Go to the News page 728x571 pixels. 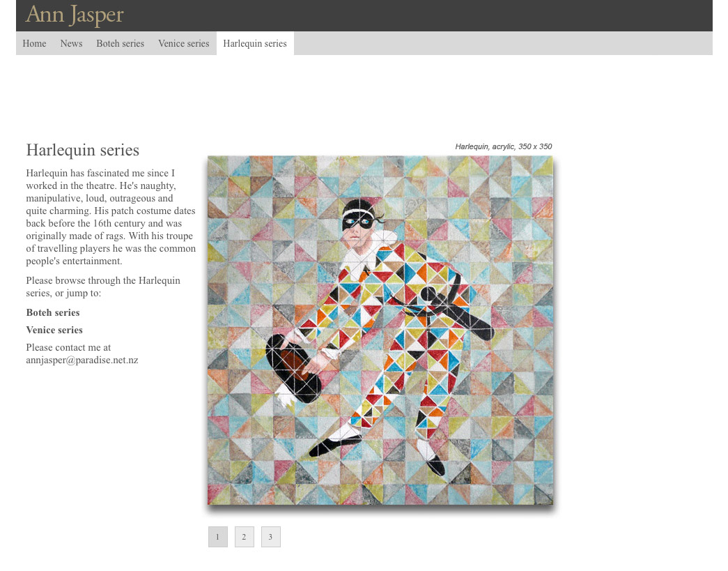tap(71, 43)
